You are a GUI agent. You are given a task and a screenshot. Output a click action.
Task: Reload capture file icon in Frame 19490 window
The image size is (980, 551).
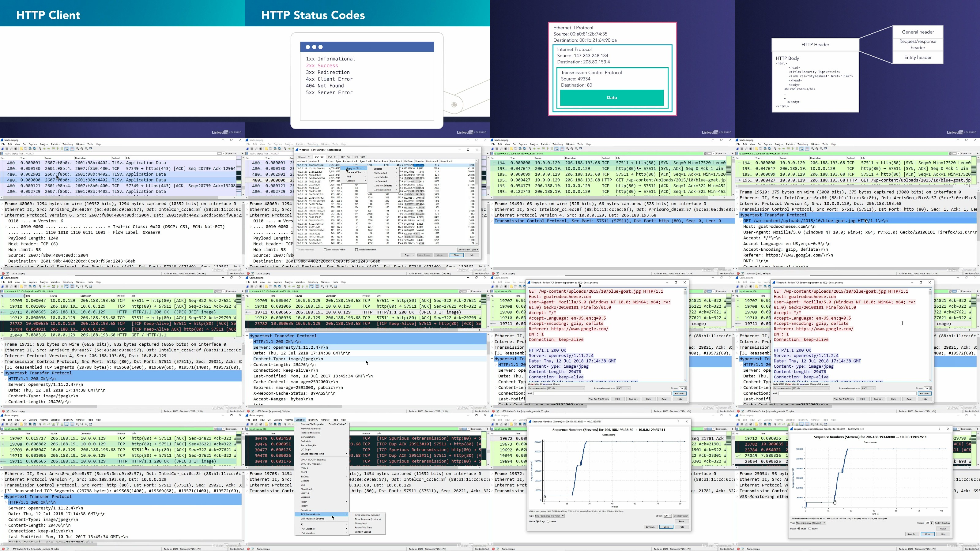(524, 149)
